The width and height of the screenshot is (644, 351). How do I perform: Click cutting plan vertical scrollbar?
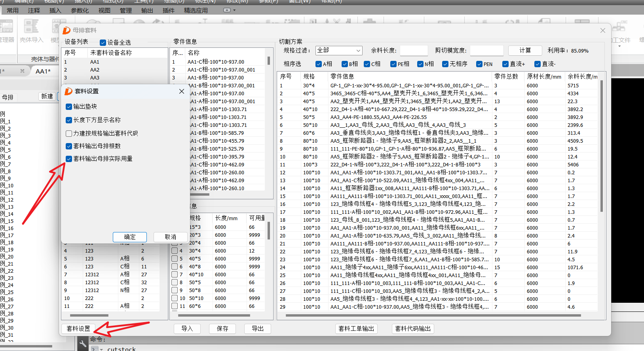coord(602,146)
